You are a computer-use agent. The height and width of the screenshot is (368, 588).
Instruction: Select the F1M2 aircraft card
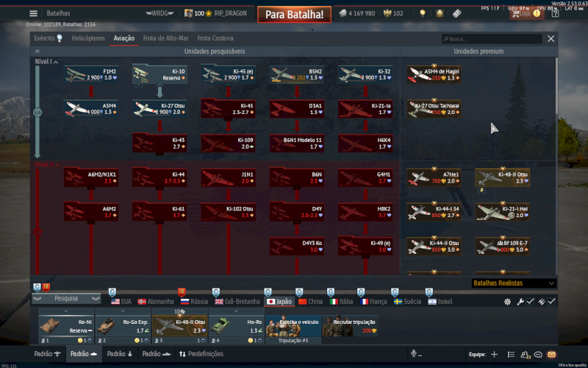pos(91,74)
